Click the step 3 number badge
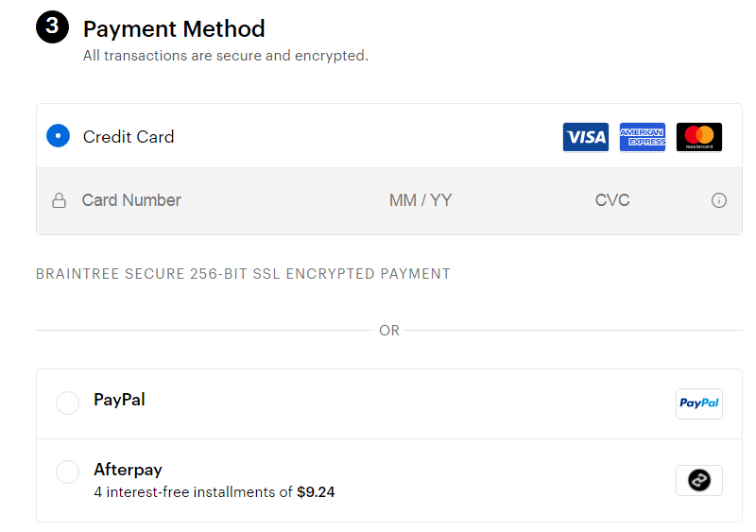The width and height of the screenshot is (756, 532). point(52,27)
